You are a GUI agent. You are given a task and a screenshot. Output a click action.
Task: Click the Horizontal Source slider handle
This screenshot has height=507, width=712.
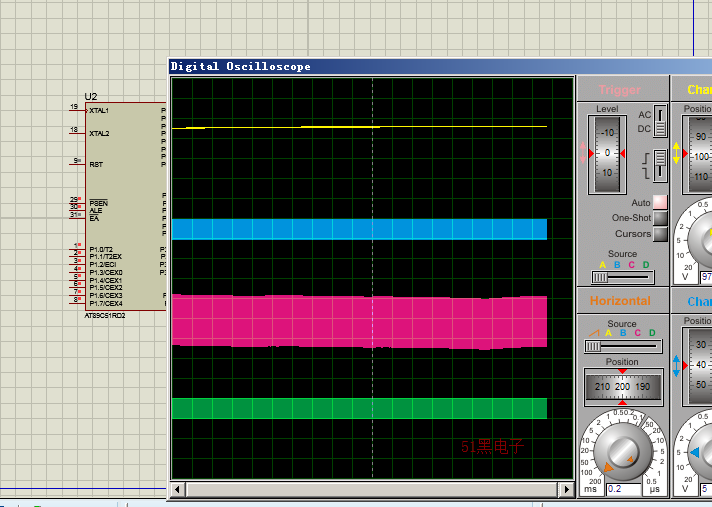(593, 347)
